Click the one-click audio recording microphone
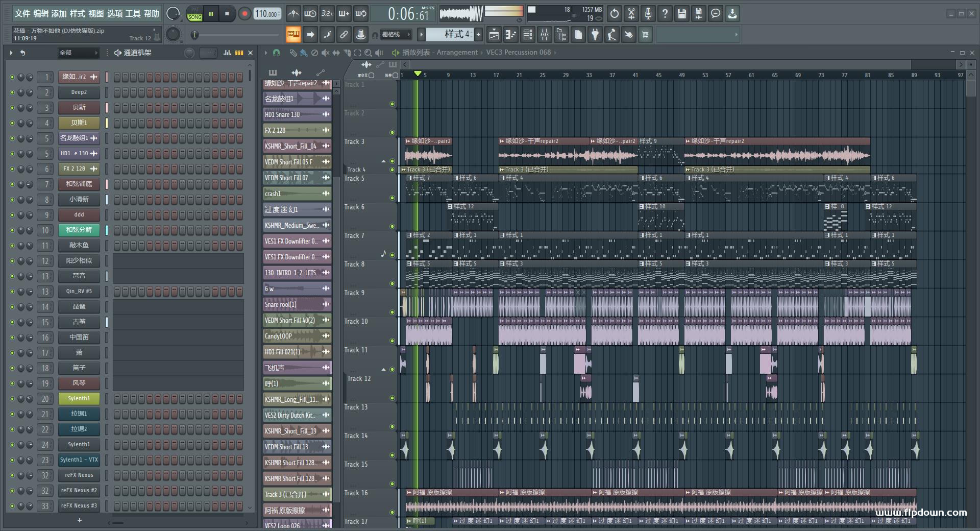This screenshot has height=531, width=980. (x=648, y=14)
